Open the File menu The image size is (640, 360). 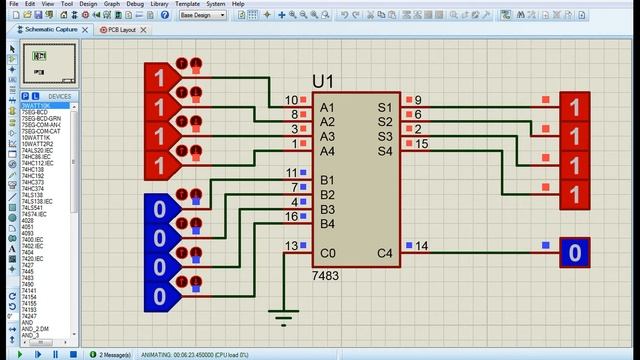[14, 4]
